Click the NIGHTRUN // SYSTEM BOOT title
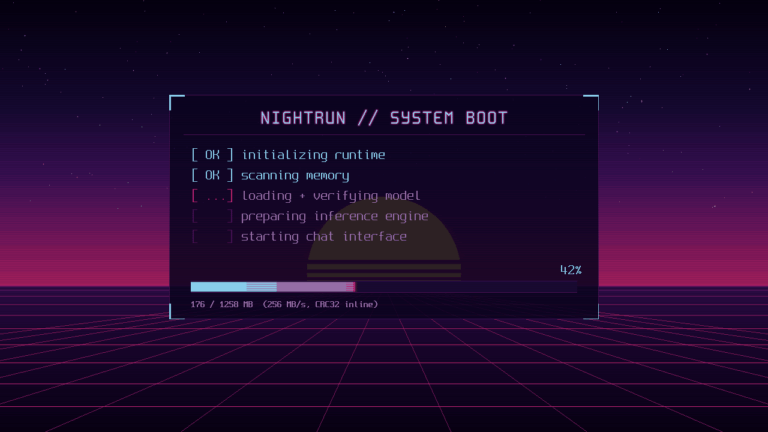 384,118
